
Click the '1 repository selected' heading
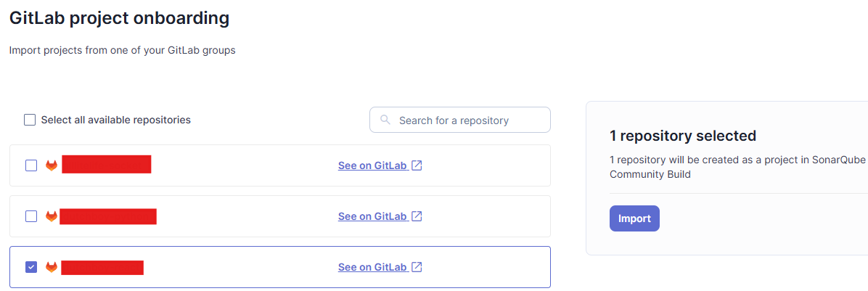[682, 136]
